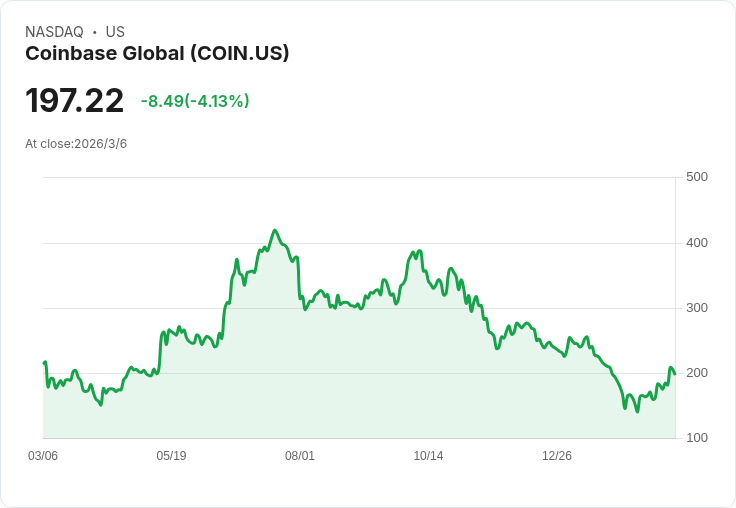736x508 pixels.
Task: Click the US market label
Action: click(115, 32)
